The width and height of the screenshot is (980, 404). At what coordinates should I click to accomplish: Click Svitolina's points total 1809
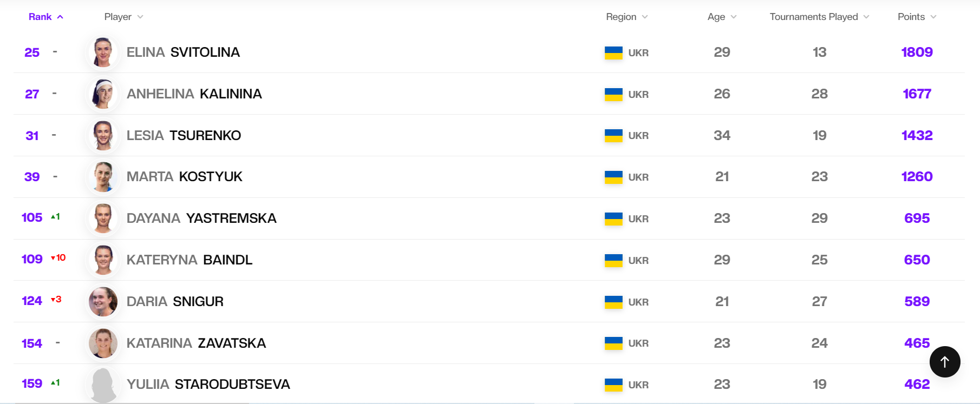pyautogui.click(x=917, y=52)
